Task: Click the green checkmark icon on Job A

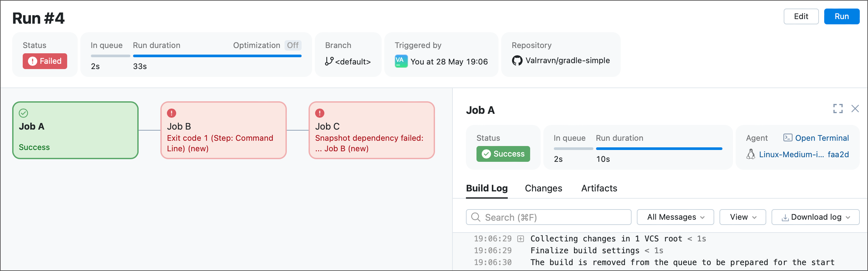Action: click(23, 113)
